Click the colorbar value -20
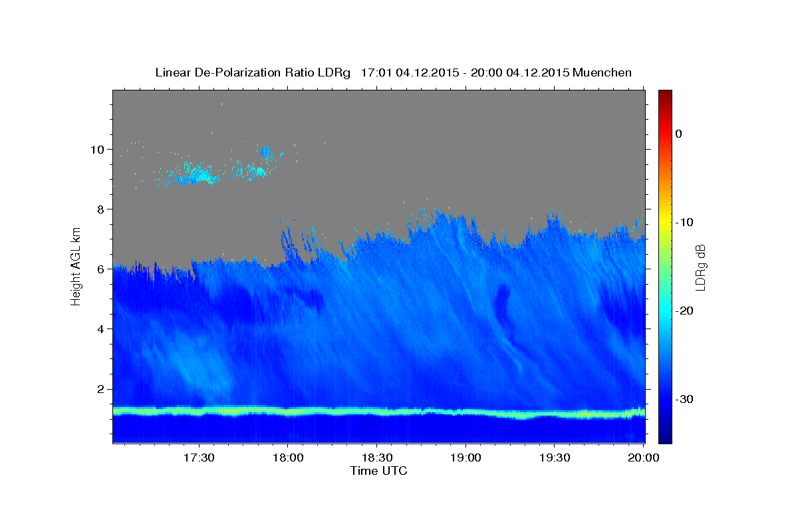Image resolution: width=798 pixels, height=532 pixels. [684, 311]
